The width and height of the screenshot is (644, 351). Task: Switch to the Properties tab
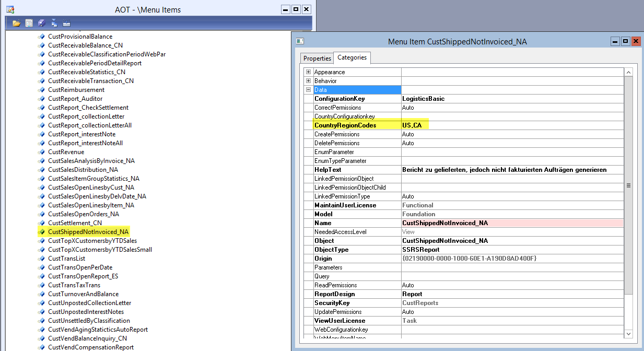(x=317, y=58)
